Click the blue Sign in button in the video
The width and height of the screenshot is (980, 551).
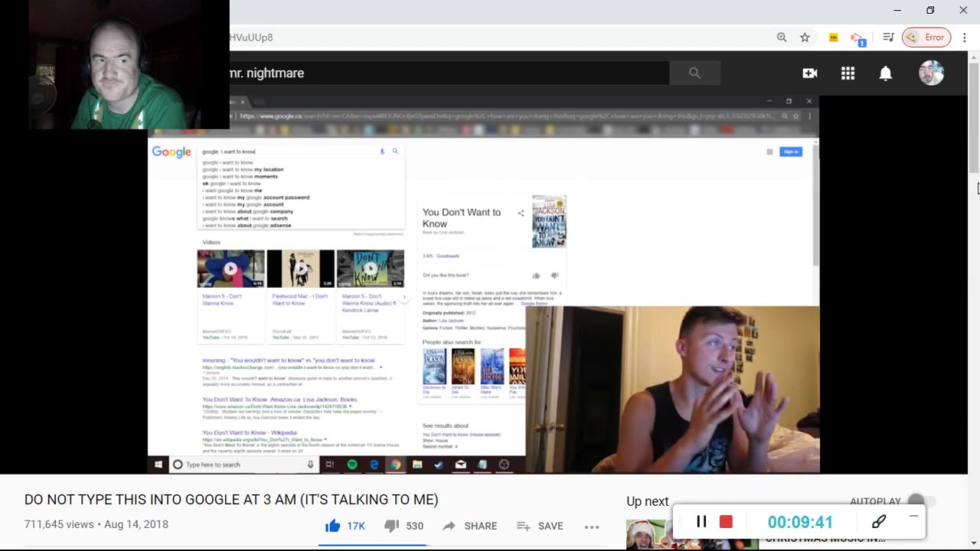coord(791,152)
